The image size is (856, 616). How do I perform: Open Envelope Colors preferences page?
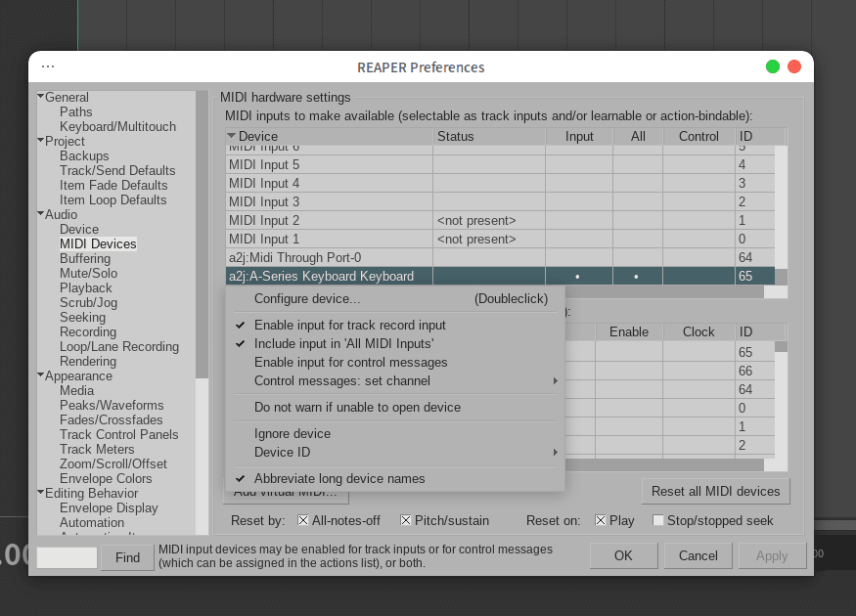[106, 479]
